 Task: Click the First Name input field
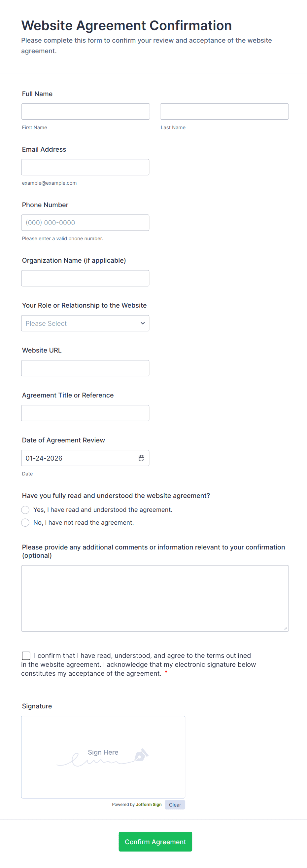[85, 111]
